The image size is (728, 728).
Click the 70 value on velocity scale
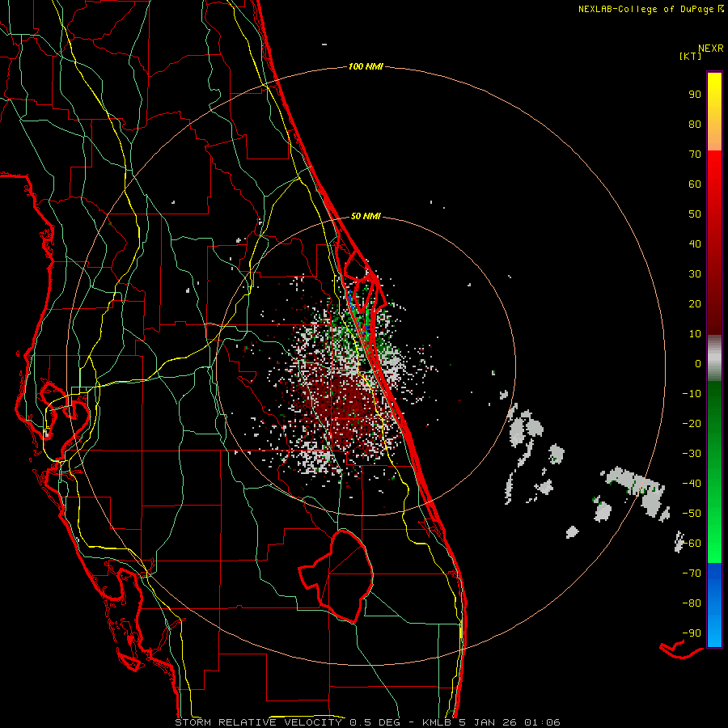(x=695, y=154)
